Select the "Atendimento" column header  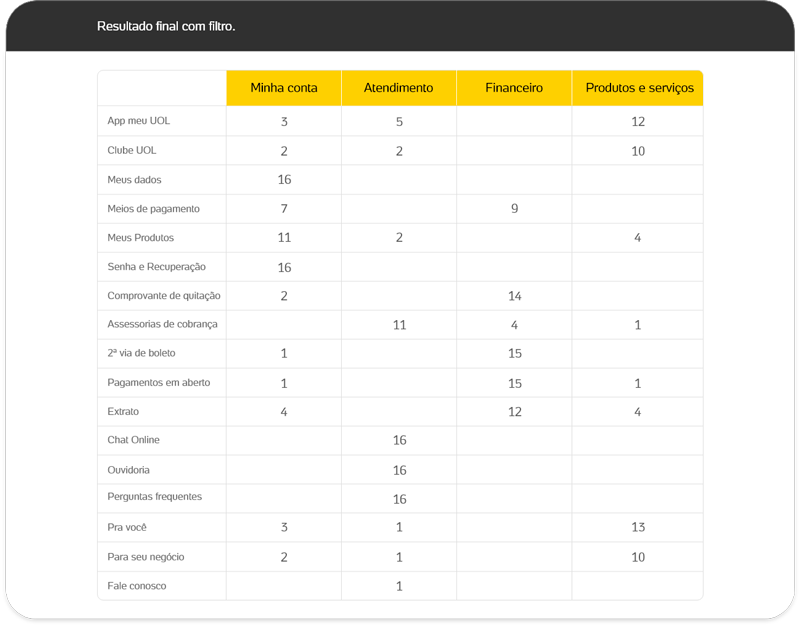(x=399, y=88)
